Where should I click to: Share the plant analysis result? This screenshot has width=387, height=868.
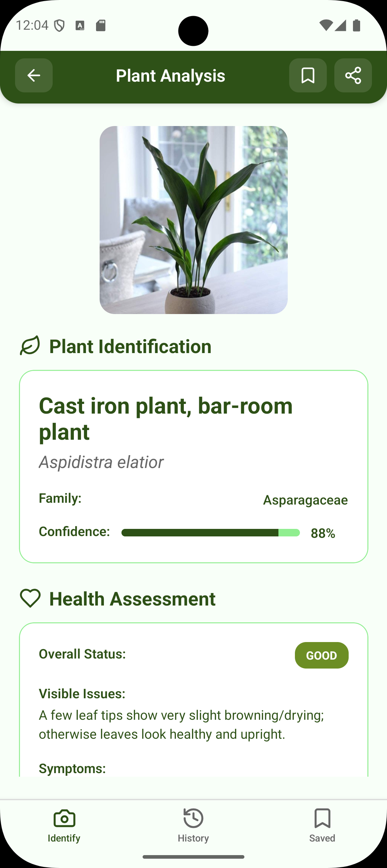point(353,76)
